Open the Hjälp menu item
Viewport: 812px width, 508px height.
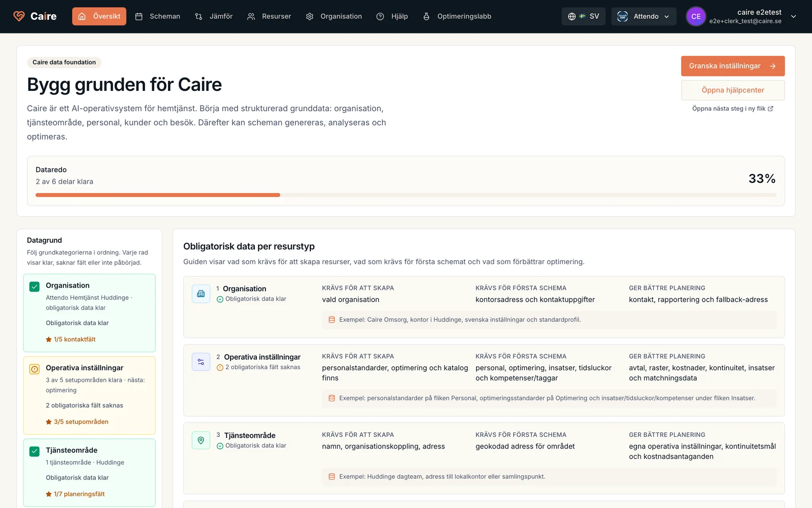(392, 16)
